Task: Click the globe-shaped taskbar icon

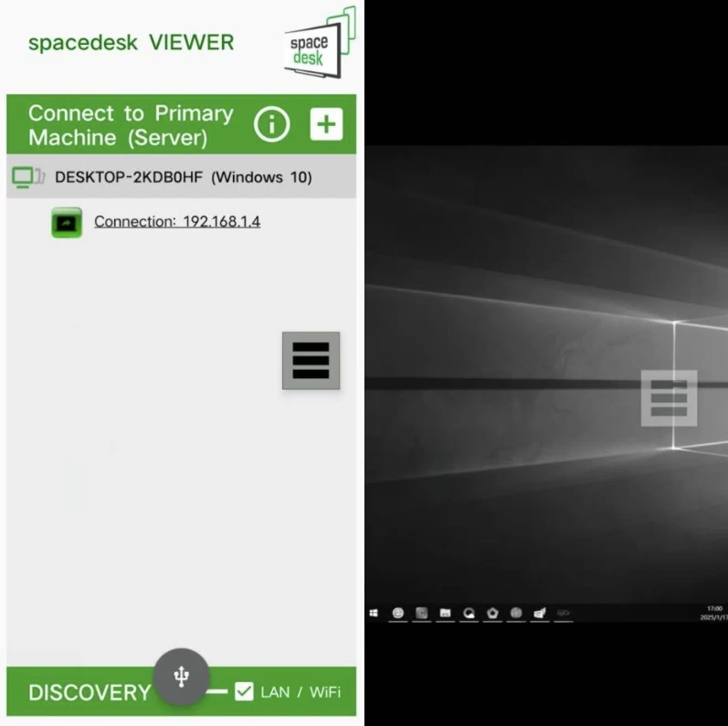Action: [516, 614]
